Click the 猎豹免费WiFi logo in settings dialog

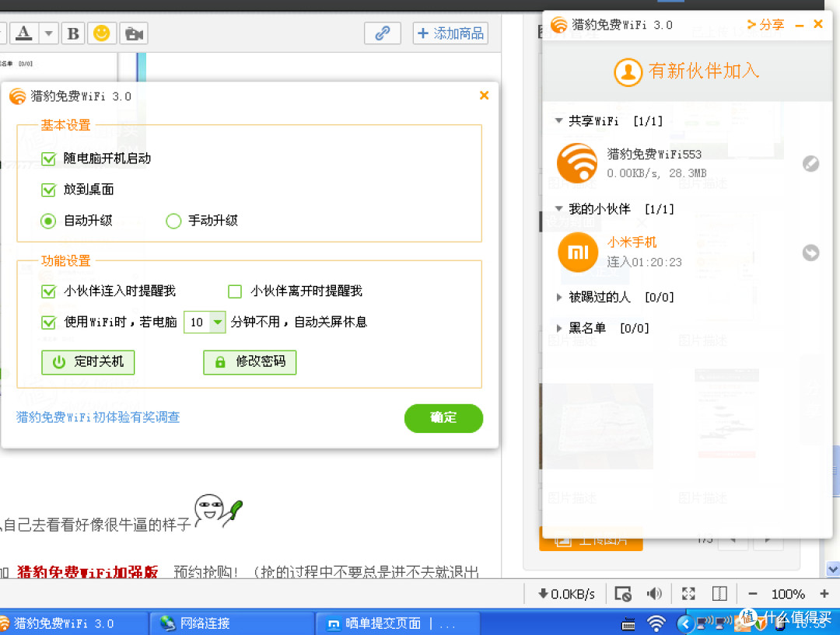(18, 96)
